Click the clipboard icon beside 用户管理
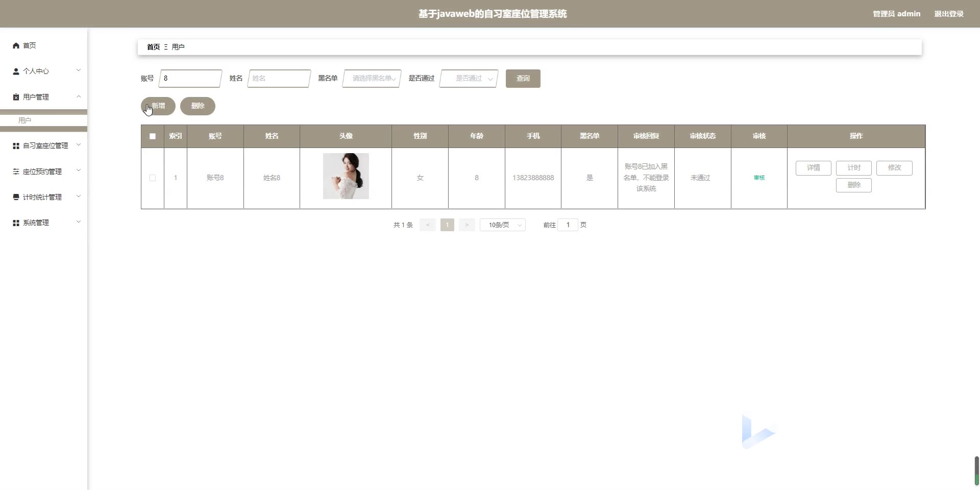The height and width of the screenshot is (490, 980). click(16, 97)
